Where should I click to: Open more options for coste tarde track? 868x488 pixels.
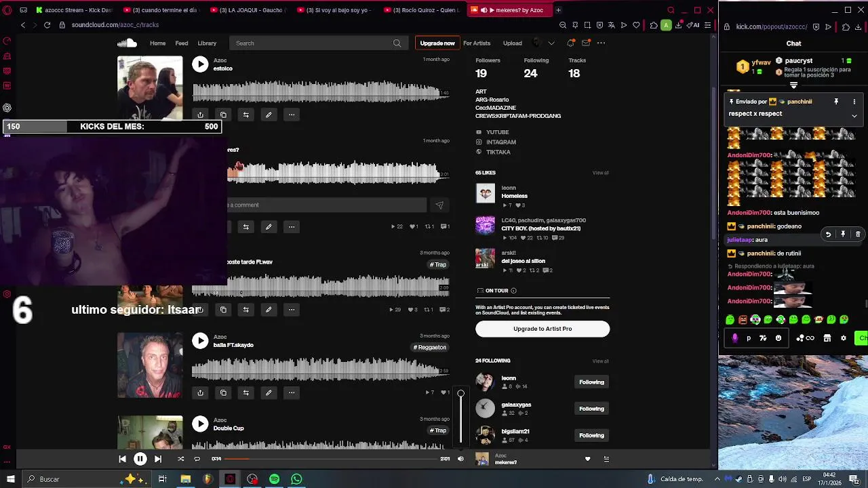click(x=292, y=310)
